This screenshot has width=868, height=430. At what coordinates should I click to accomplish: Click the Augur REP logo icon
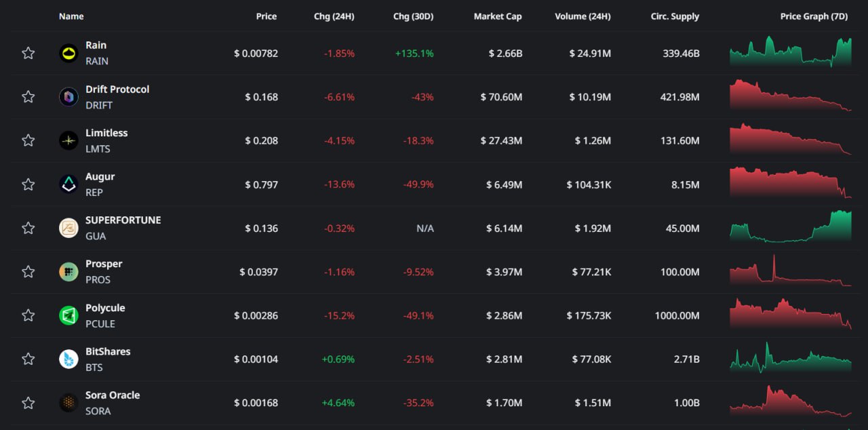[x=68, y=184]
